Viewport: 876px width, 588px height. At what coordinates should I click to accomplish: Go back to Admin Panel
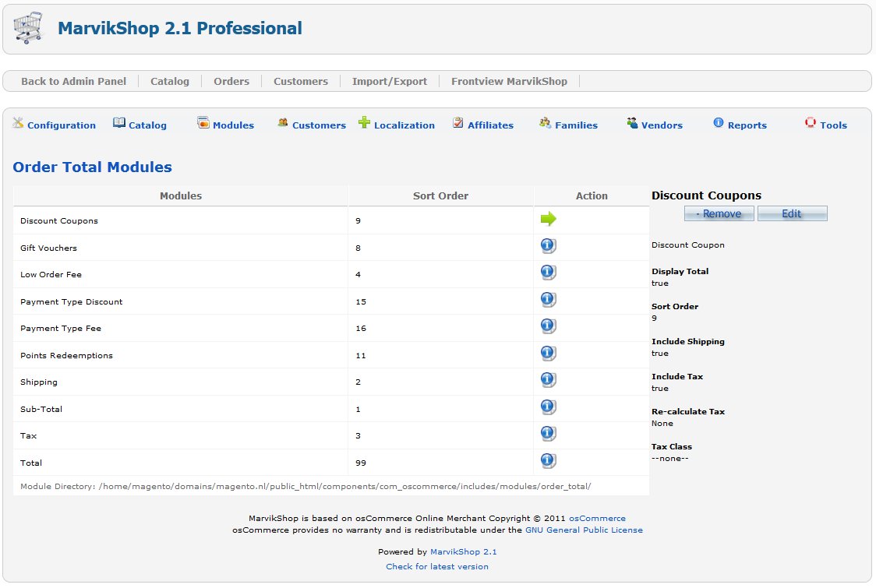pyautogui.click(x=74, y=82)
